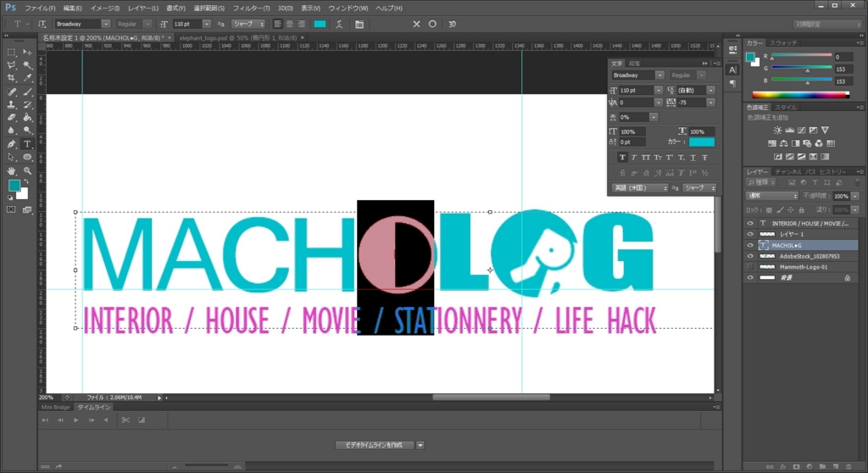Hide the レイヤー 1 layer
Viewport: 868px width, 473px height.
point(750,234)
